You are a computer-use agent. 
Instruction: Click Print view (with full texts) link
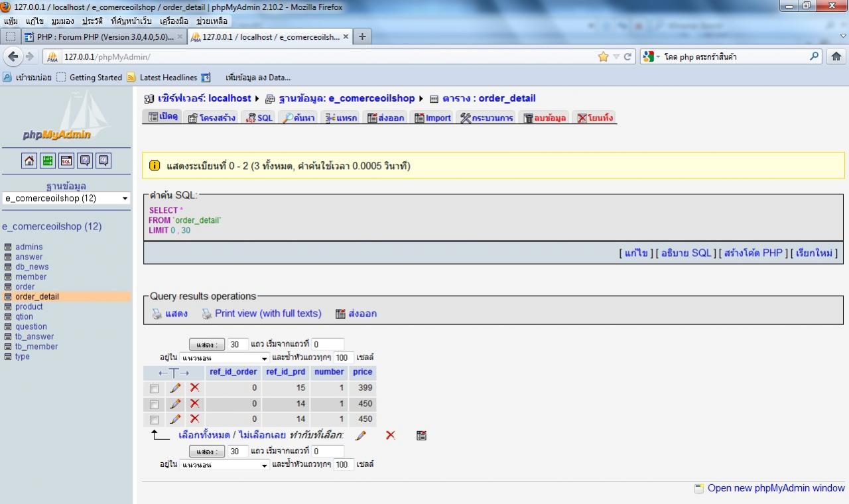tap(267, 314)
